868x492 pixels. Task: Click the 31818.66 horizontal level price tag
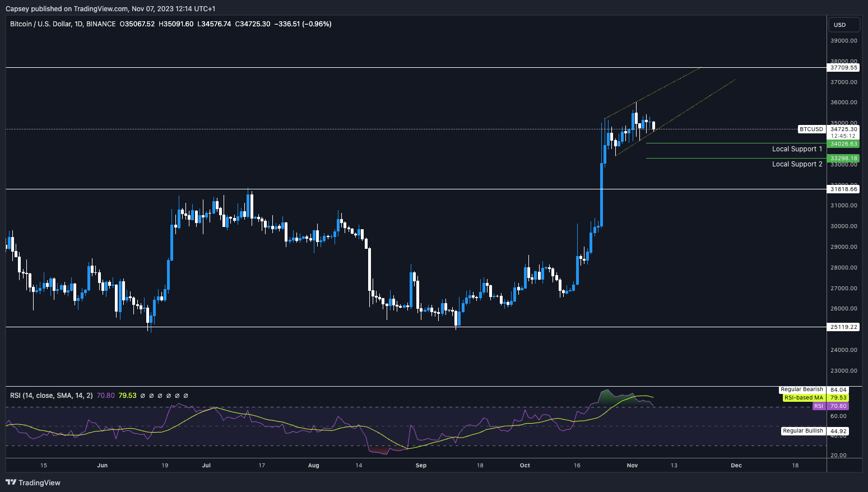pos(844,189)
